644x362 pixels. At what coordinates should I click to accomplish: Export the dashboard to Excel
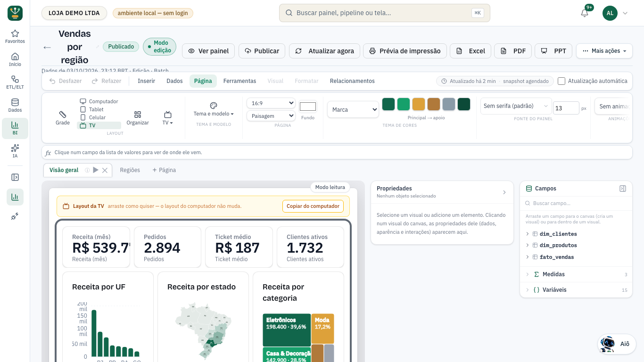(x=471, y=51)
